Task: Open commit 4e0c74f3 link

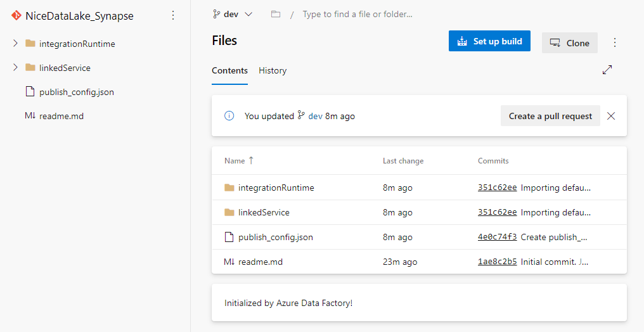Action: click(x=497, y=237)
